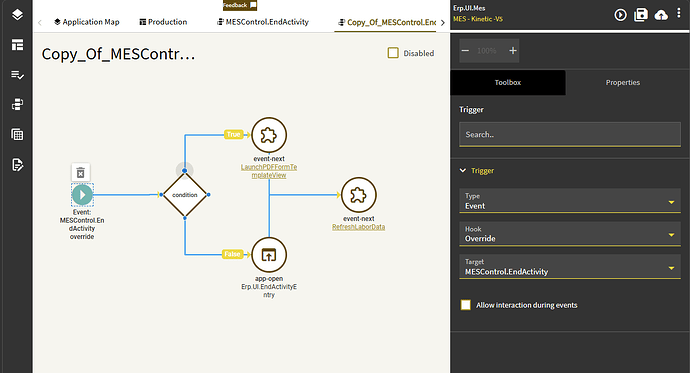Follow the RefreshLaborData link
Image resolution: width=690 pixels, height=373 pixels.
point(359,227)
